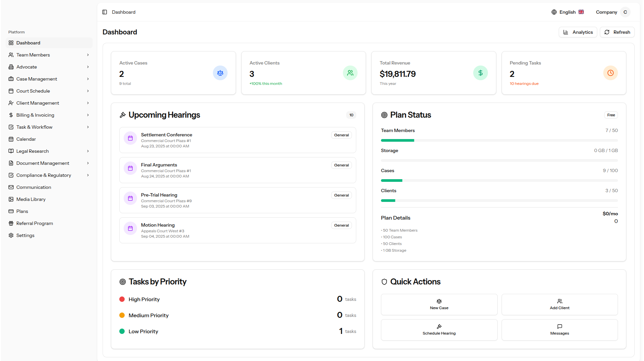Click the New Case quick action
The image size is (644, 361).
tap(439, 304)
